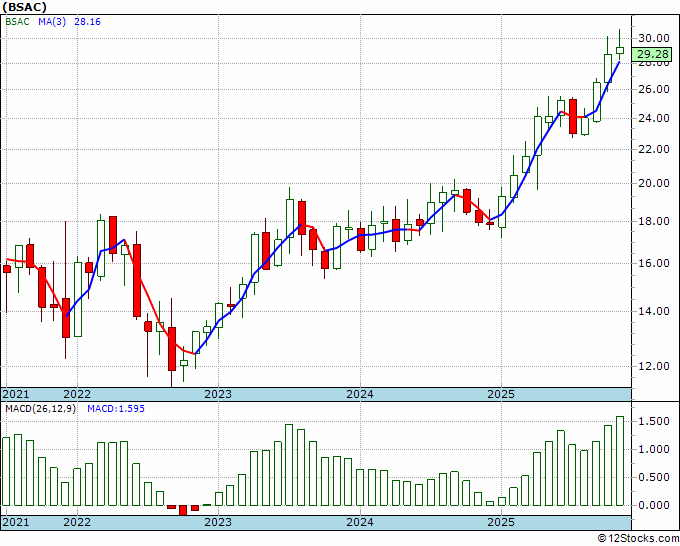Click the green BSAC legend label
The width and height of the screenshot is (680, 546).
pos(17,22)
